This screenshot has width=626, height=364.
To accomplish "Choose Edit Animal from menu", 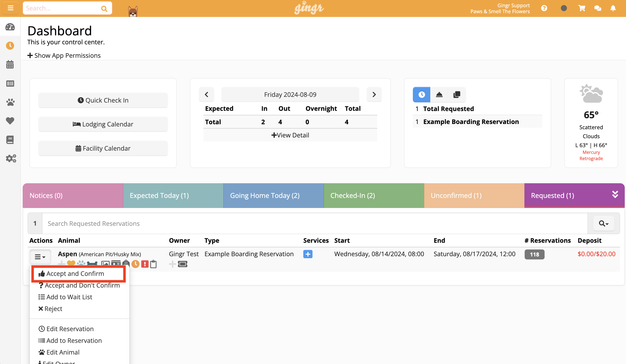I will 59,352.
